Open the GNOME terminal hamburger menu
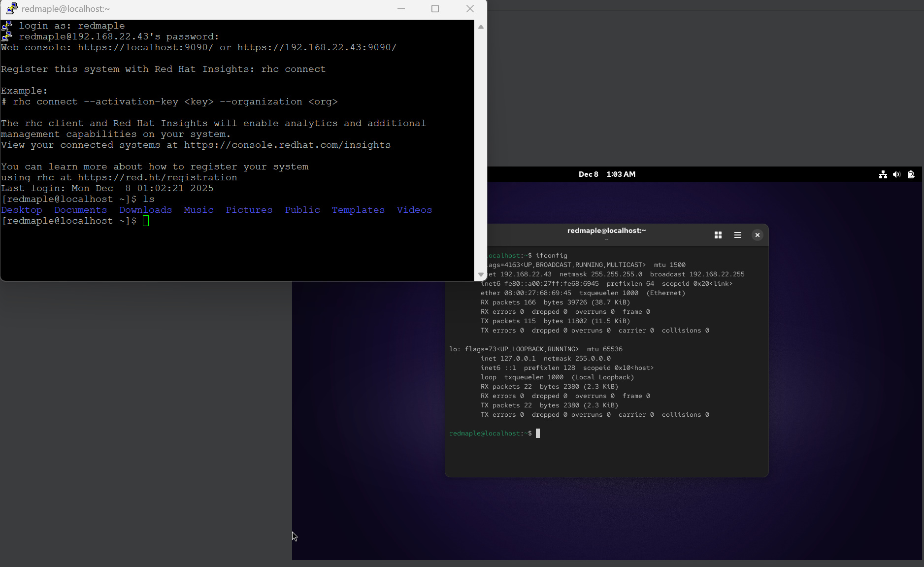Image resolution: width=924 pixels, height=567 pixels. (x=737, y=235)
